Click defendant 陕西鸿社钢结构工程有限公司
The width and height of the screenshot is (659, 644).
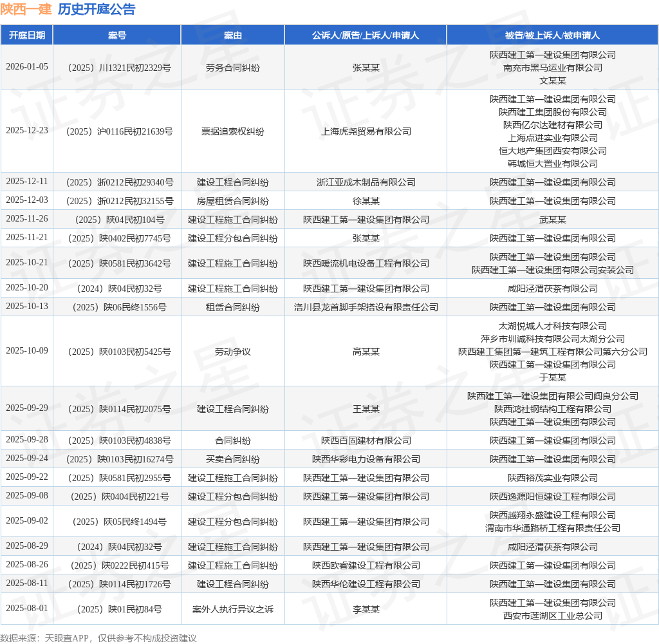[x=553, y=409]
